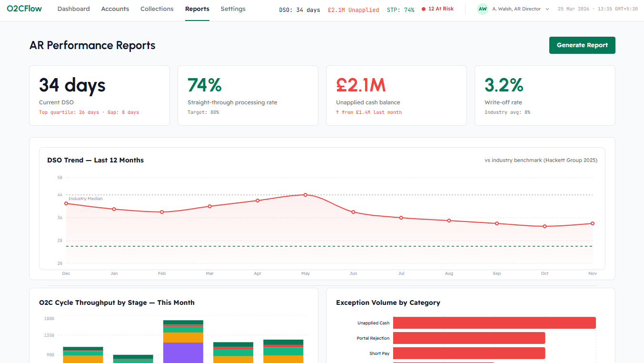Select the Short Pay exception bar
Viewport: 644px width, 363px height.
469,353
